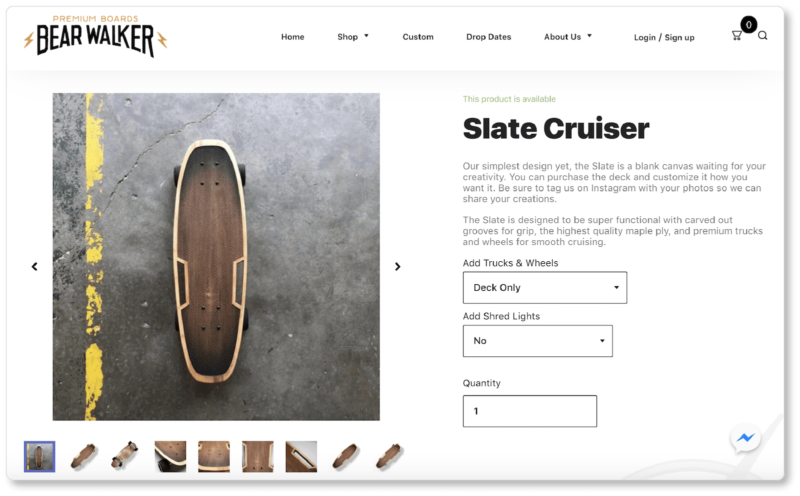800x496 pixels.
Task: Expand the About Us menu
Action: tap(568, 37)
